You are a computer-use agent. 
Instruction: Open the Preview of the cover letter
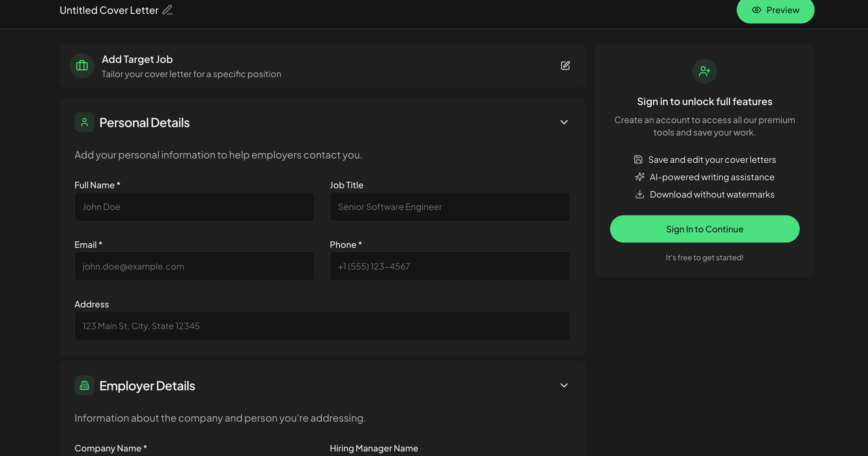click(775, 10)
